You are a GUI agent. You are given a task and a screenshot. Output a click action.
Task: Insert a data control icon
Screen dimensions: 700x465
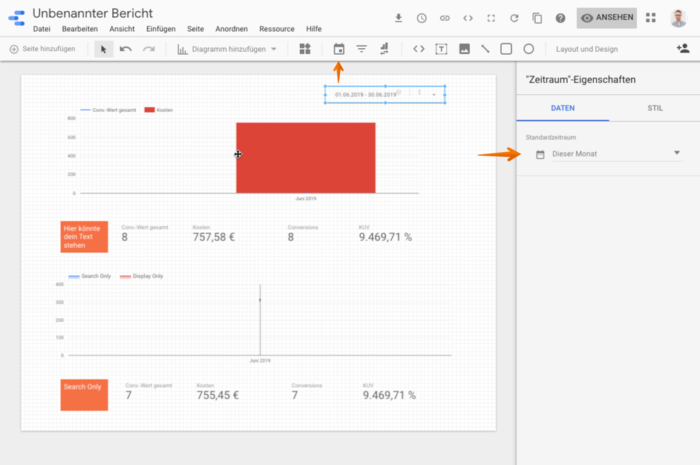tap(384, 49)
